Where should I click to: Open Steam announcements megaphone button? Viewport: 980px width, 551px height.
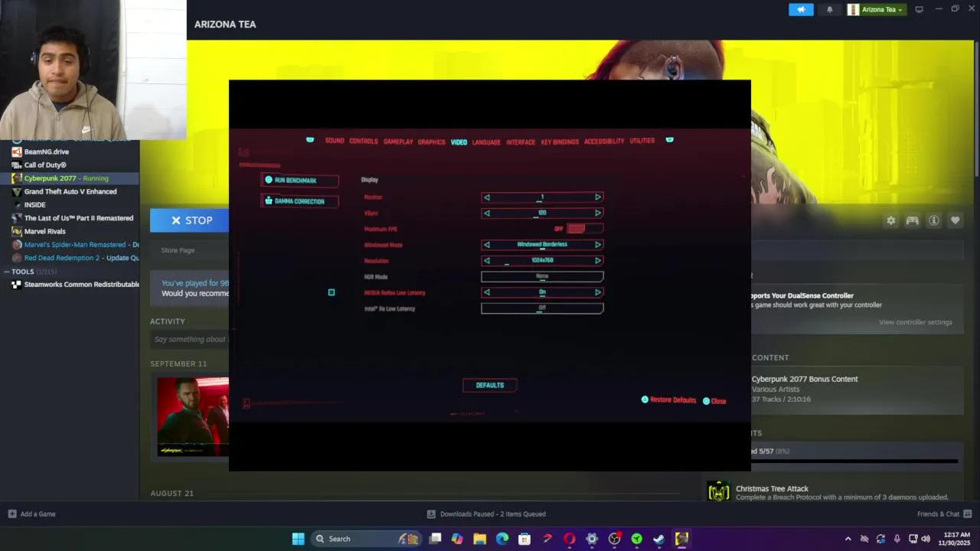tap(801, 9)
